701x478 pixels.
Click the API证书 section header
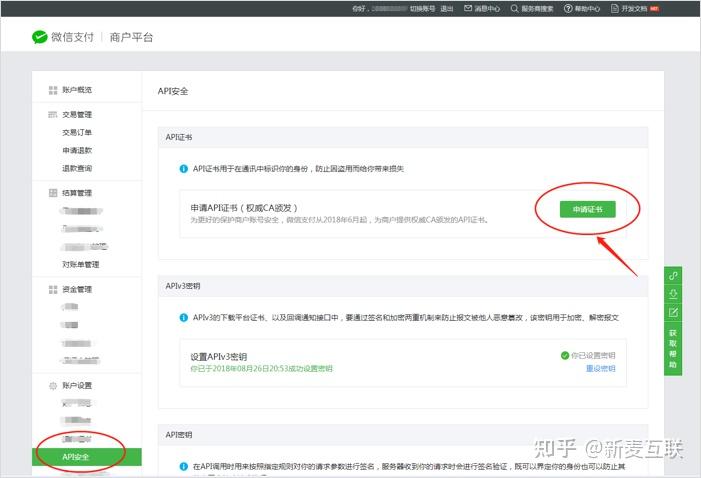pos(179,137)
